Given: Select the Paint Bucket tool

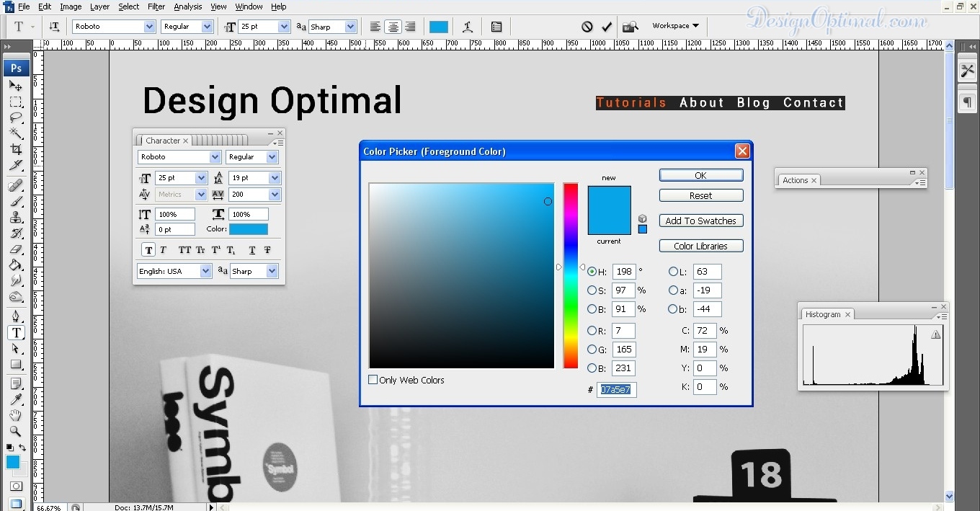Looking at the screenshot, I should coord(16,265).
